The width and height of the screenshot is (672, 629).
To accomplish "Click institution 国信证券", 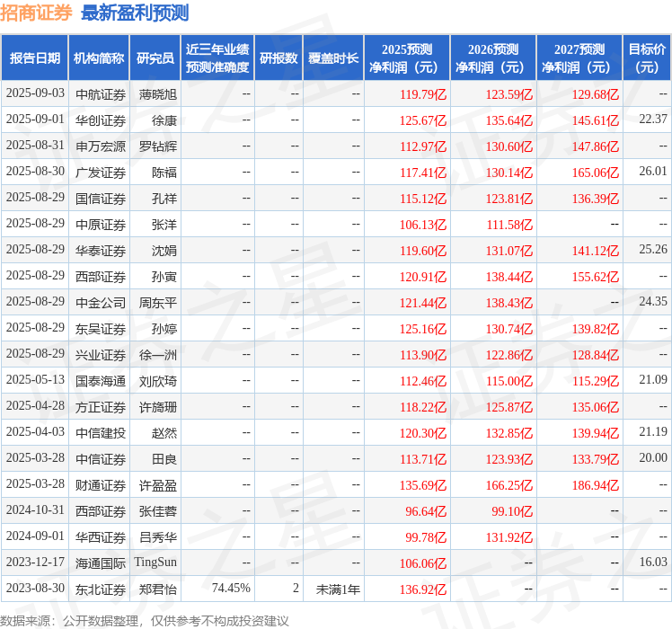I will [x=101, y=199].
